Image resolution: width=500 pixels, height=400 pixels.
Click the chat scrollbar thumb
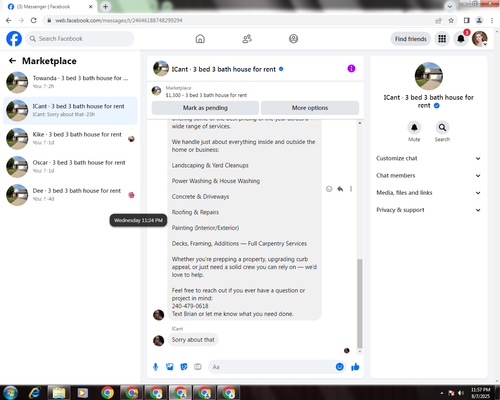pos(360,303)
